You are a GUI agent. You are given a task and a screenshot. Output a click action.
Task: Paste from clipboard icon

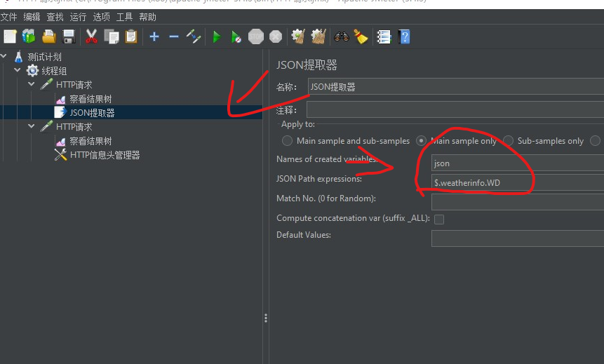point(131,37)
